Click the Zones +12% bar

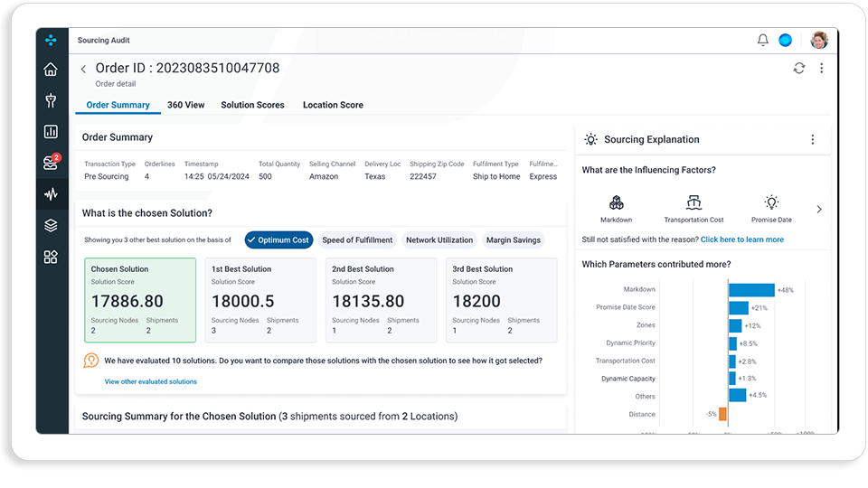pyautogui.click(x=735, y=325)
